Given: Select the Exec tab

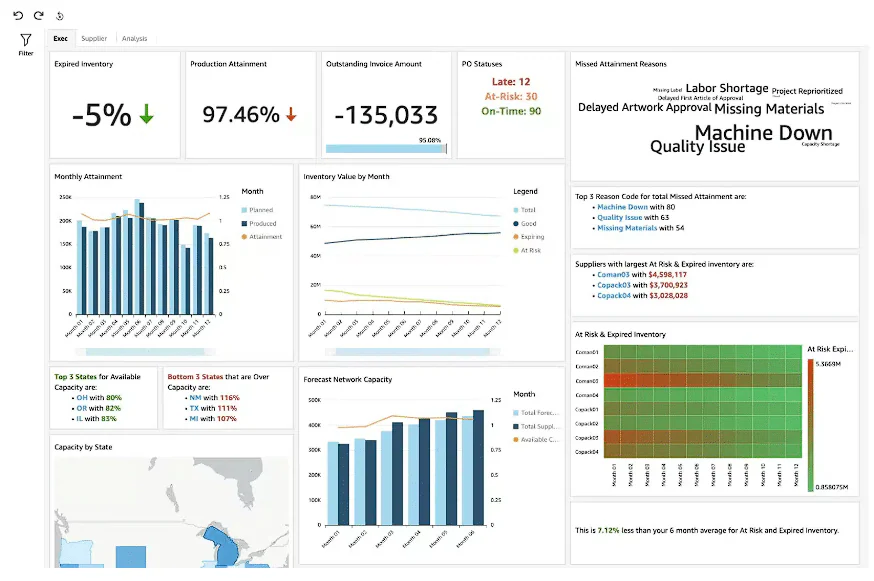Looking at the screenshot, I should click(x=60, y=38).
